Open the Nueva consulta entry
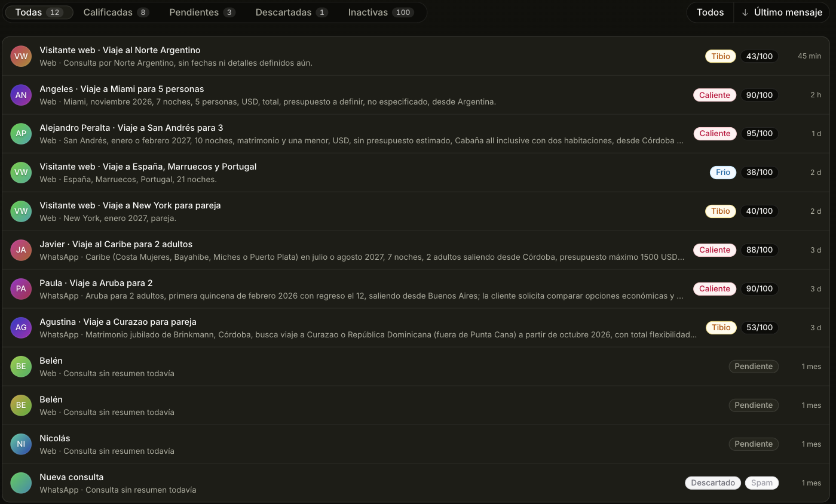The image size is (836, 504). click(x=416, y=483)
